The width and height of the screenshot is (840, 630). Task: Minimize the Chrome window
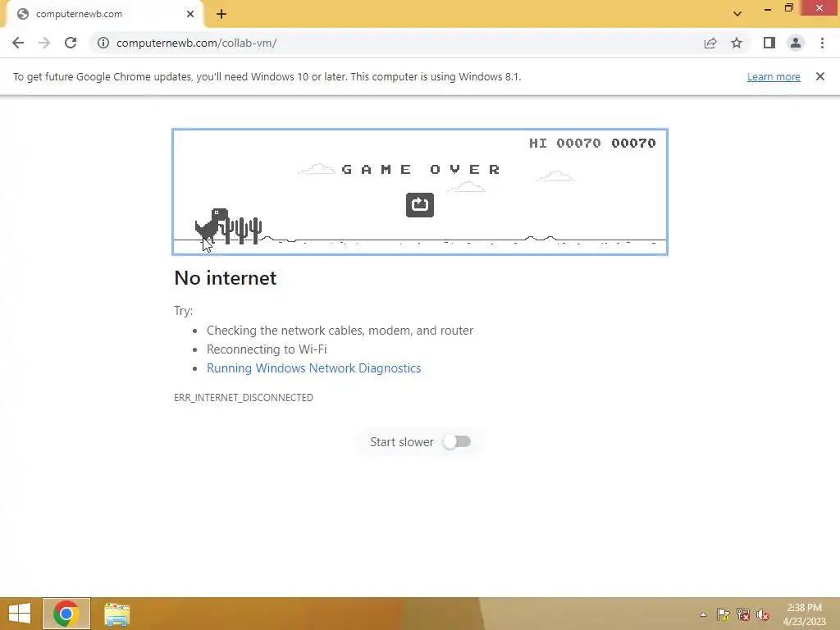pyautogui.click(x=768, y=8)
